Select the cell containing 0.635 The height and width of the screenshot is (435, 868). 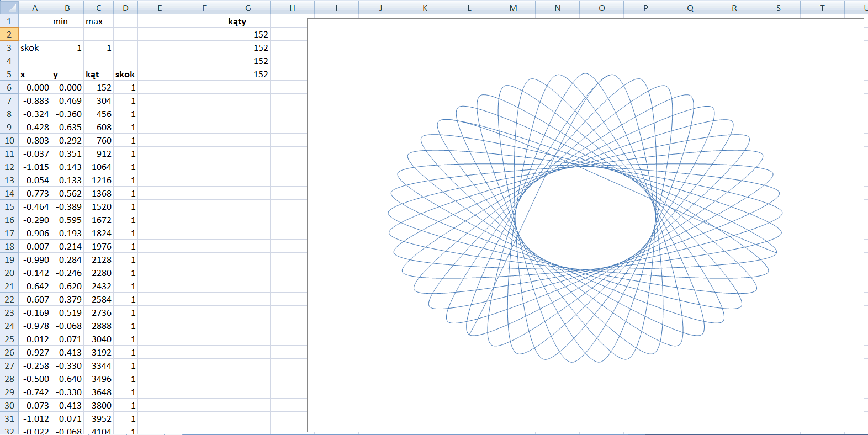tap(67, 127)
